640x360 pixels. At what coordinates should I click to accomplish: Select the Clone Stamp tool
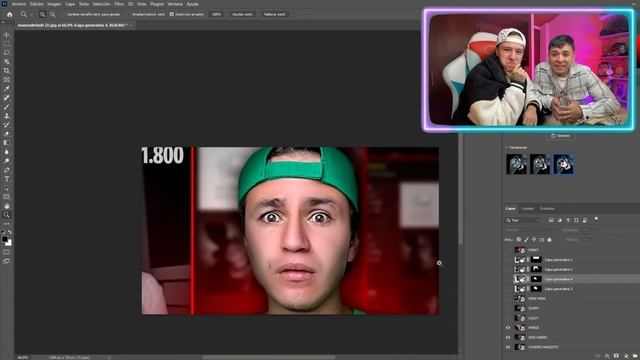[7, 116]
